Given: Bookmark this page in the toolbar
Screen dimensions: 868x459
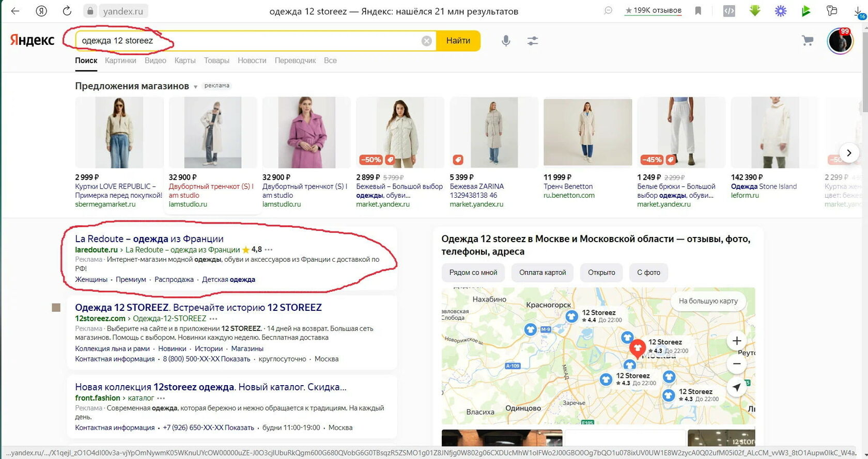Looking at the screenshot, I should (x=698, y=11).
